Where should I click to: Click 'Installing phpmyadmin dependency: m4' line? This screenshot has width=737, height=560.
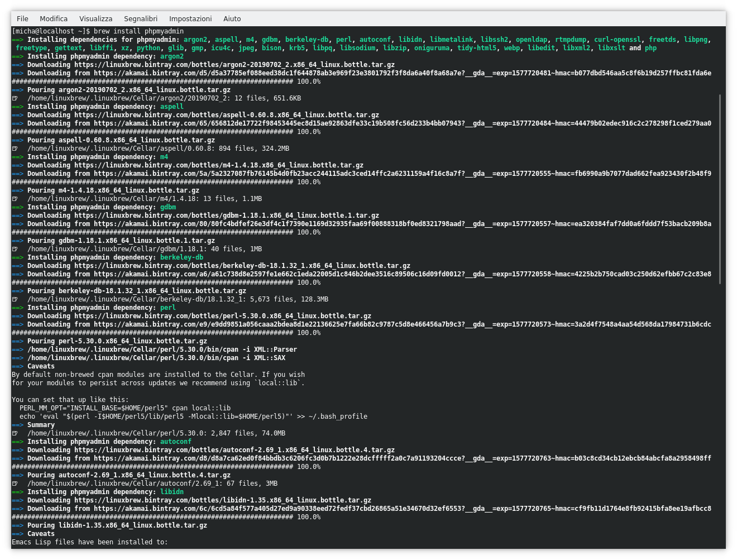[90, 157]
